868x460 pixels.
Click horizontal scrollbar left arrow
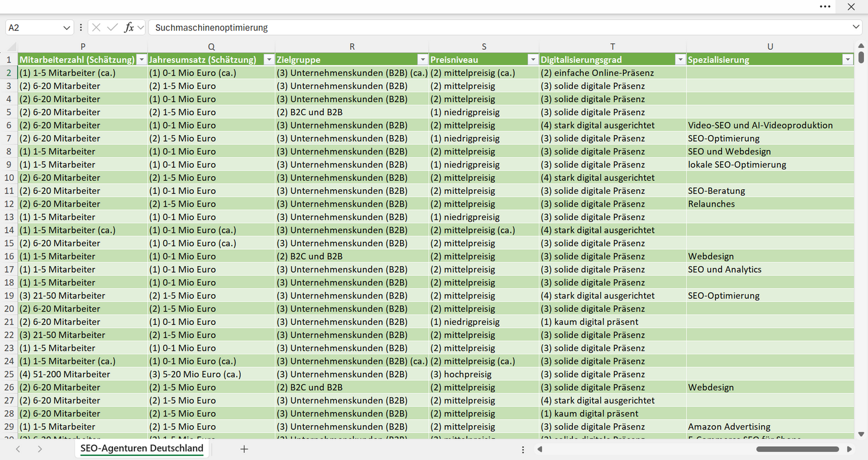pos(540,449)
